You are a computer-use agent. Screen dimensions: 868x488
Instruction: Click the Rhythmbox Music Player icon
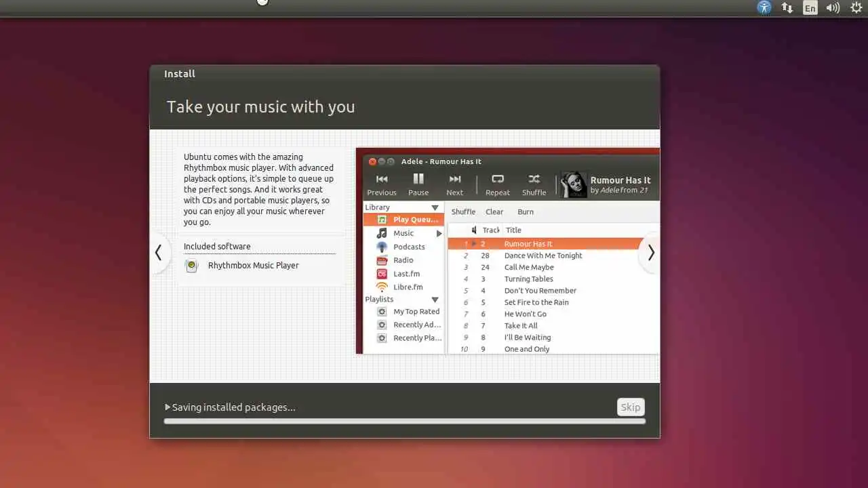pos(192,266)
